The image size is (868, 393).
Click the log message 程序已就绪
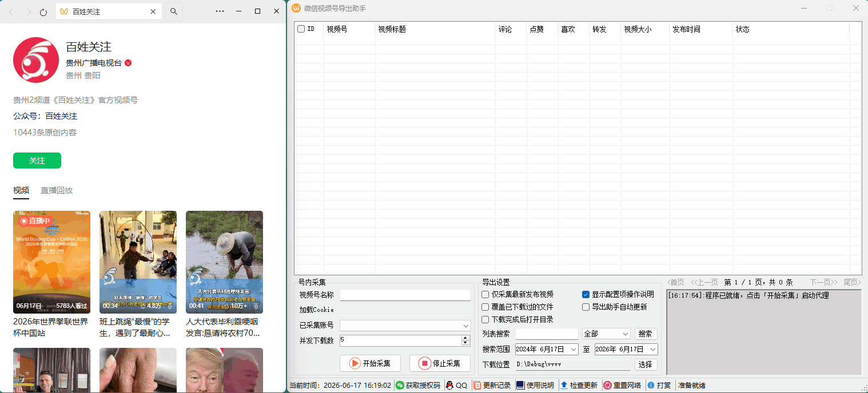[x=748, y=295]
